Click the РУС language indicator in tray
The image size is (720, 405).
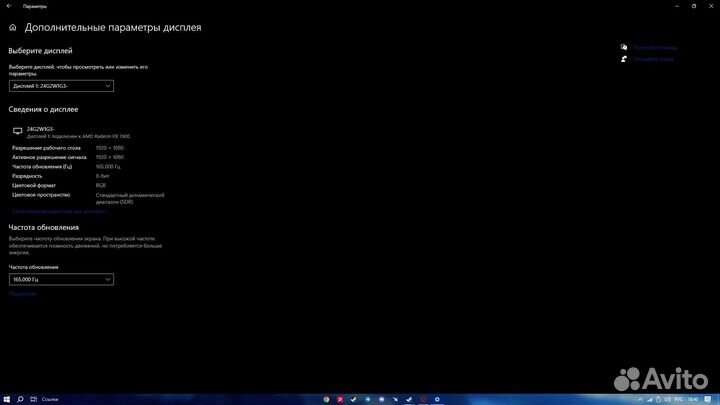click(x=680, y=398)
